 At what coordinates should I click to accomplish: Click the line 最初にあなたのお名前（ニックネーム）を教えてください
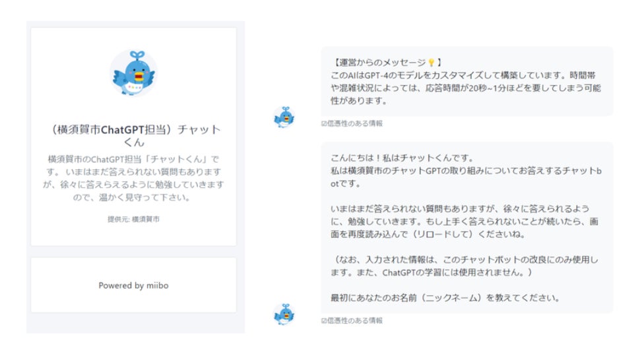pyautogui.click(x=445, y=298)
